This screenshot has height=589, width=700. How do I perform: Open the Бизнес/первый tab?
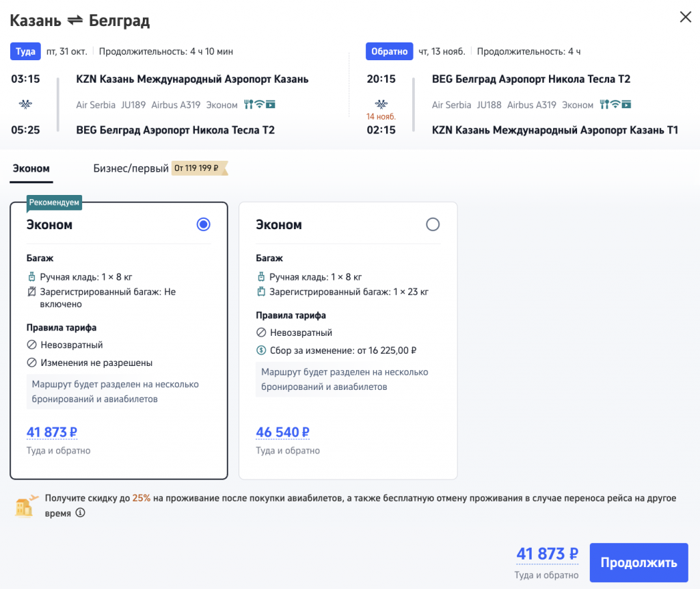coord(131,168)
